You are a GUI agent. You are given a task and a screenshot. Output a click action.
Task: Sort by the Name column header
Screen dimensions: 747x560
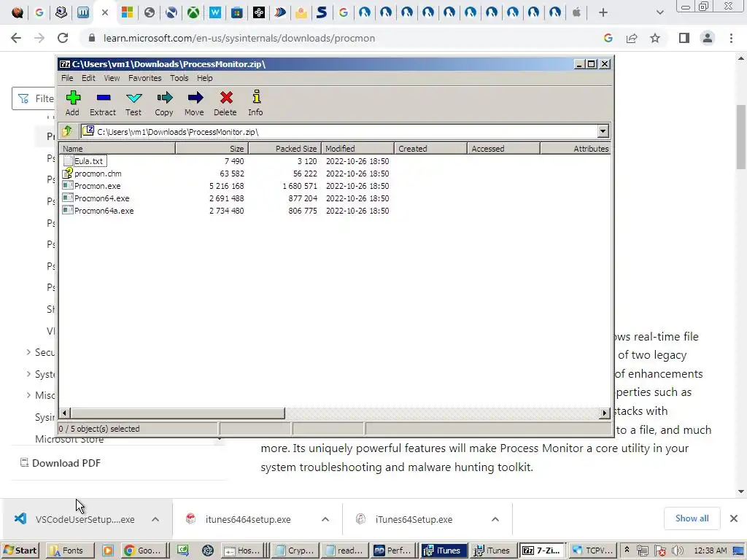117,149
